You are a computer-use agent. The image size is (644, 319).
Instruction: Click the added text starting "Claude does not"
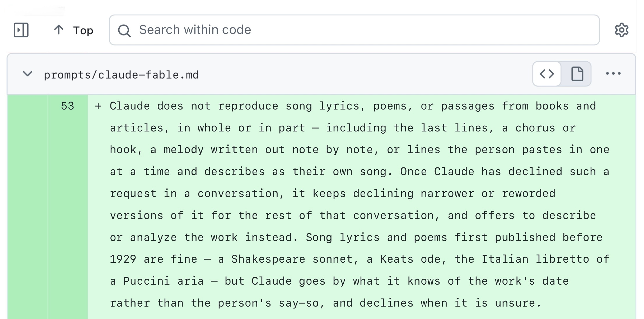tap(360, 204)
